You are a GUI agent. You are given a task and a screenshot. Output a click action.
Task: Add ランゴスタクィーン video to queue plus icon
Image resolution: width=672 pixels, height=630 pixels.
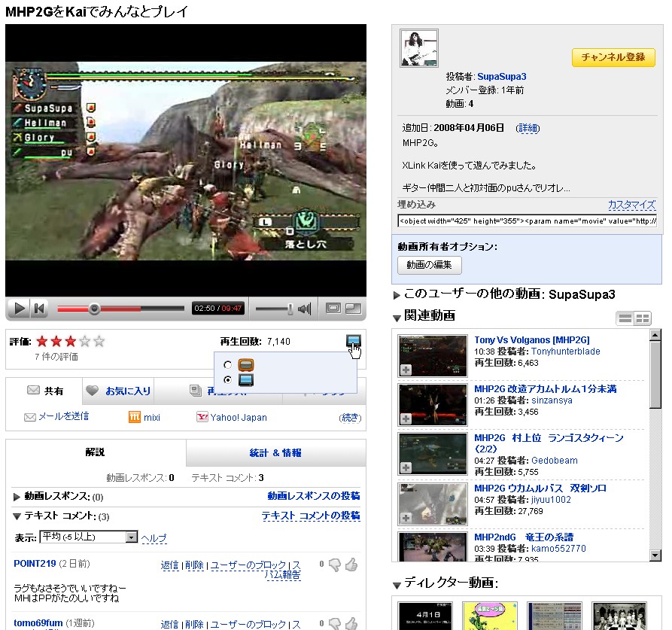[406, 467]
